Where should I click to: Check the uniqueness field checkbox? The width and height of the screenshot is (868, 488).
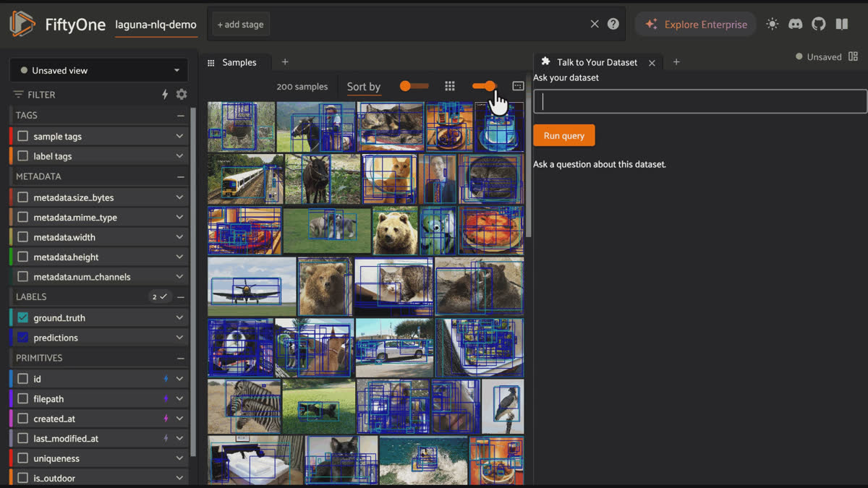[x=23, y=458]
